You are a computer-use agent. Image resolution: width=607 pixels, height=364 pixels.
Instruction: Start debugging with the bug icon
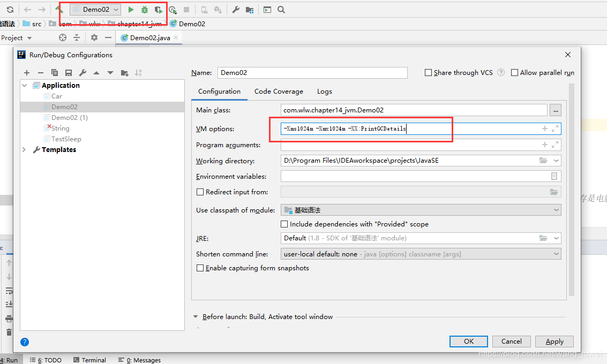145,10
